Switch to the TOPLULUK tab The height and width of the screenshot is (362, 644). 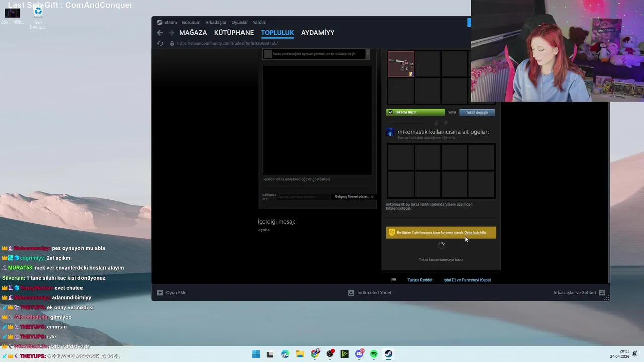click(x=277, y=33)
